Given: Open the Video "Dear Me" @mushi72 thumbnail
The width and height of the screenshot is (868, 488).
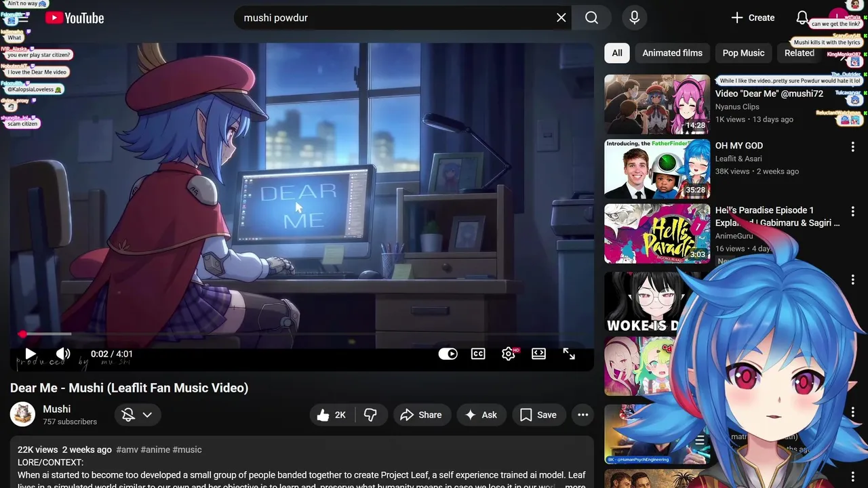Looking at the screenshot, I should pos(657,104).
